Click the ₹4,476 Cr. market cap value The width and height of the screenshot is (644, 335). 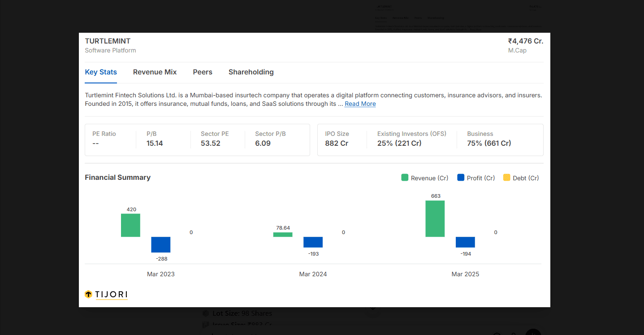(x=526, y=41)
